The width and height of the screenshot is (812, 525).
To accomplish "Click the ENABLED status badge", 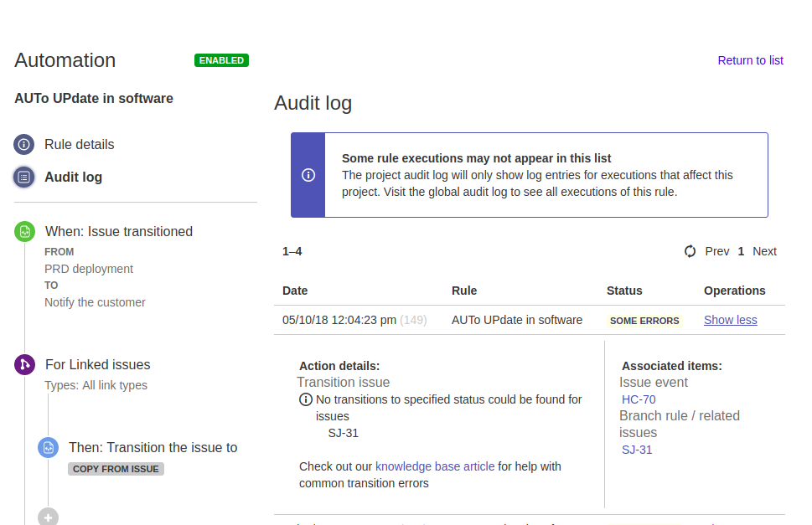I will point(221,60).
